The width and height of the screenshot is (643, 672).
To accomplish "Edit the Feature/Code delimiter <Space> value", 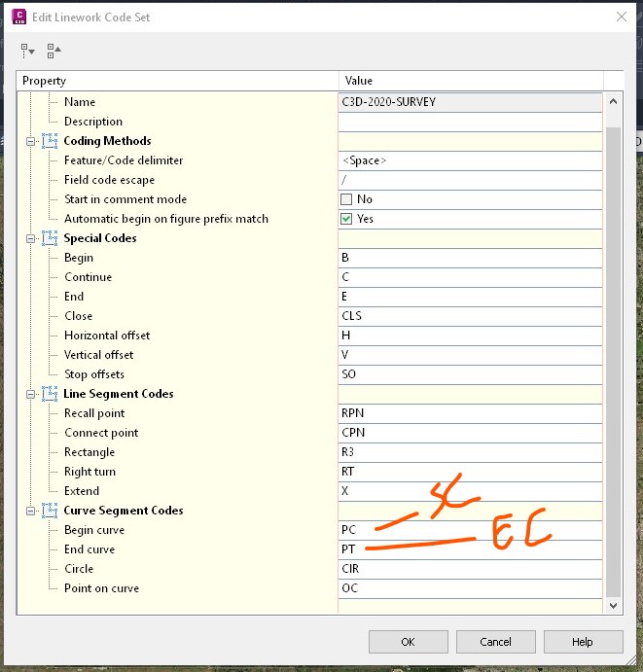I will [x=470, y=160].
